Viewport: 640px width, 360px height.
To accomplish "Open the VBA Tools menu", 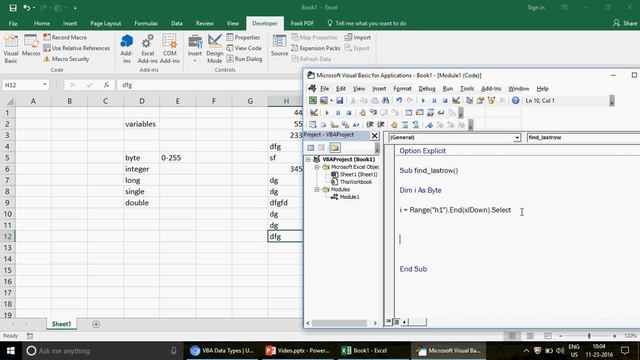I will pos(467,89).
